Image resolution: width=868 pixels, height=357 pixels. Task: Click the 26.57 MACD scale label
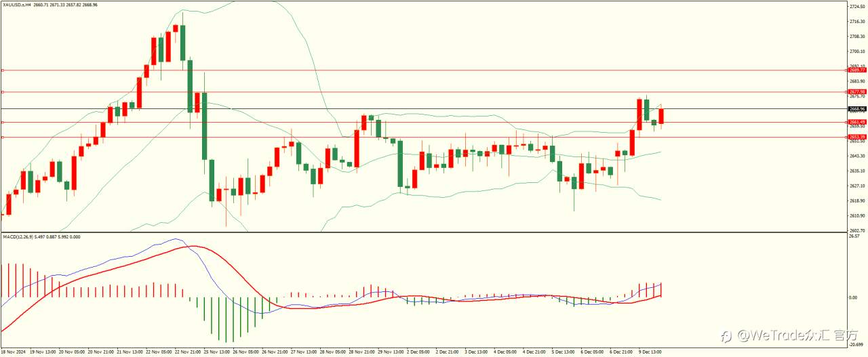coord(854,236)
